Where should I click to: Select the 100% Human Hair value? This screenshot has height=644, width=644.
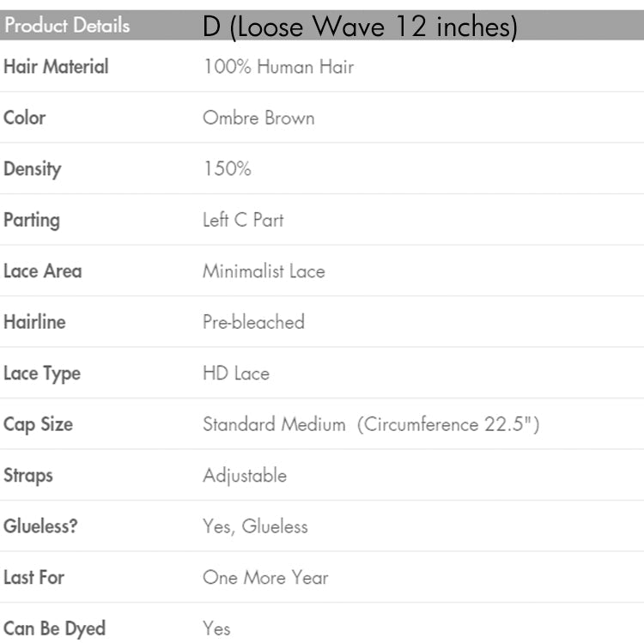[278, 66]
